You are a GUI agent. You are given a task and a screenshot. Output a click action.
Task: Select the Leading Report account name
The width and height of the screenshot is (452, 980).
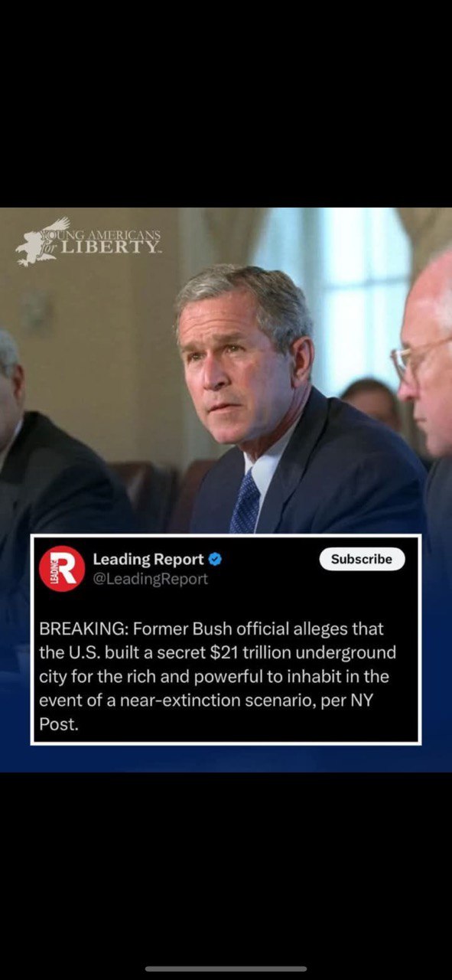coord(148,560)
